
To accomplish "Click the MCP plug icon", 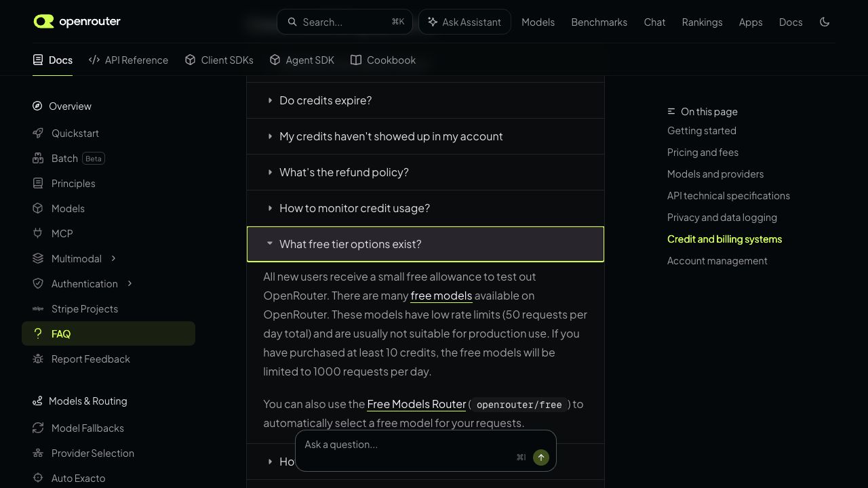I will [38, 234].
